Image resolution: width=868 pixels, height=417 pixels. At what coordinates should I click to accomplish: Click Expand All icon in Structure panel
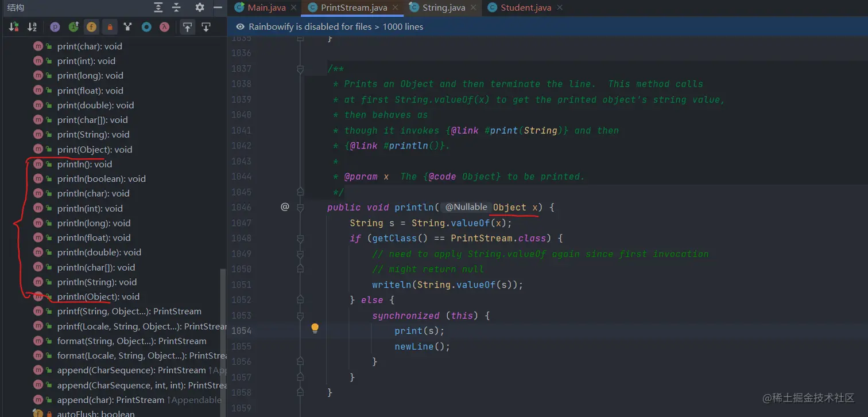(x=158, y=7)
